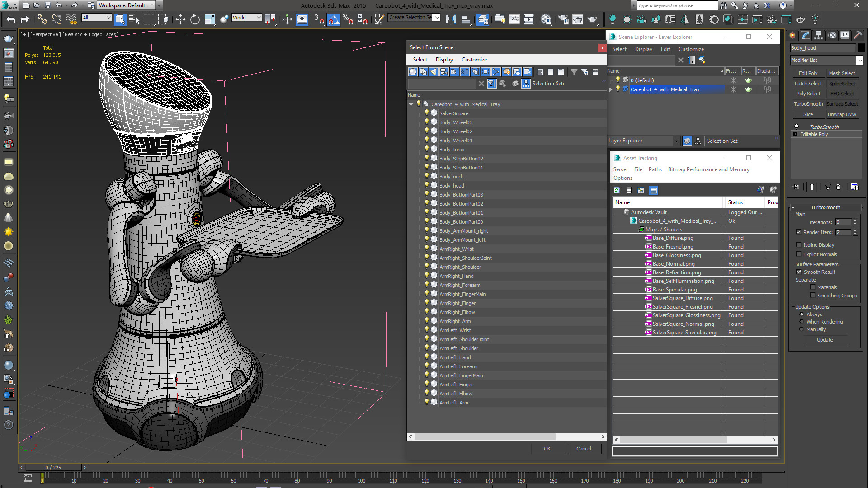
Task: Switch Asset Tracking to table view icon
Action: tap(653, 190)
